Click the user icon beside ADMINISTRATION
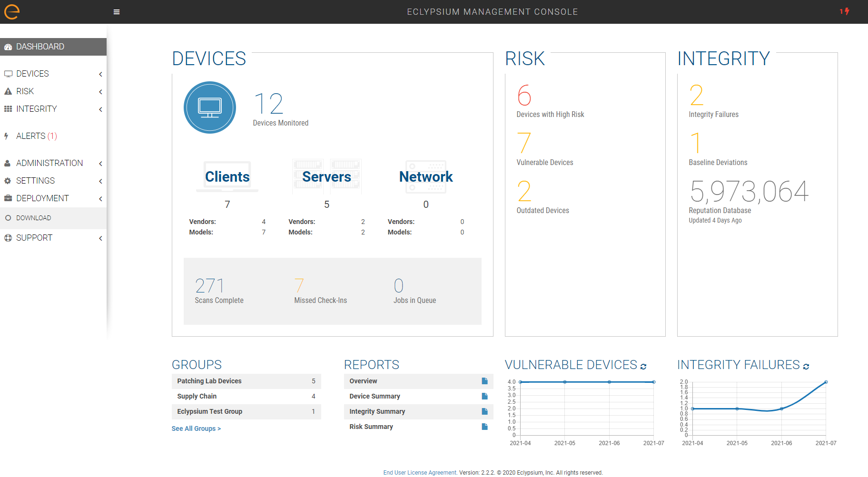The height and width of the screenshot is (477, 868). pos(8,163)
